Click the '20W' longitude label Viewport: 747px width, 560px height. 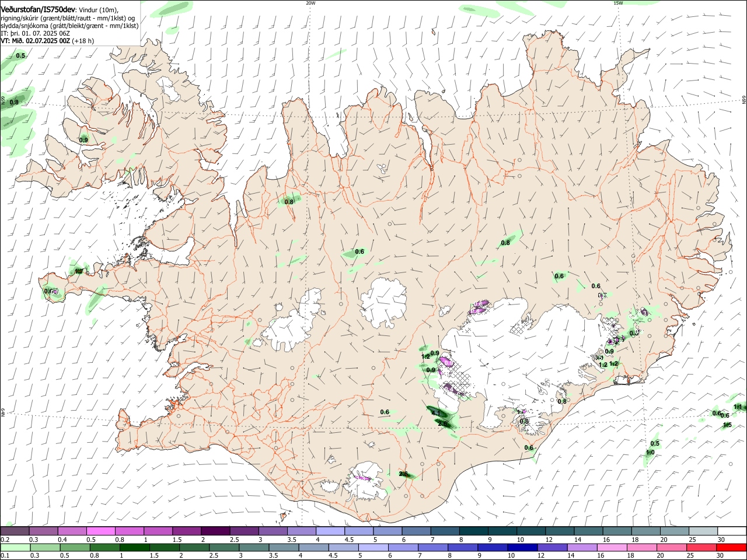(310, 3)
